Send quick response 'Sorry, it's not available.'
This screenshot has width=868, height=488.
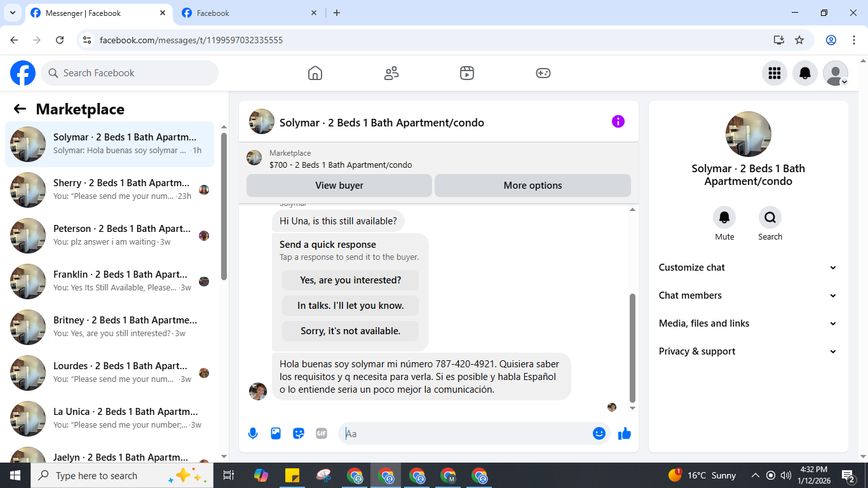[350, 331]
